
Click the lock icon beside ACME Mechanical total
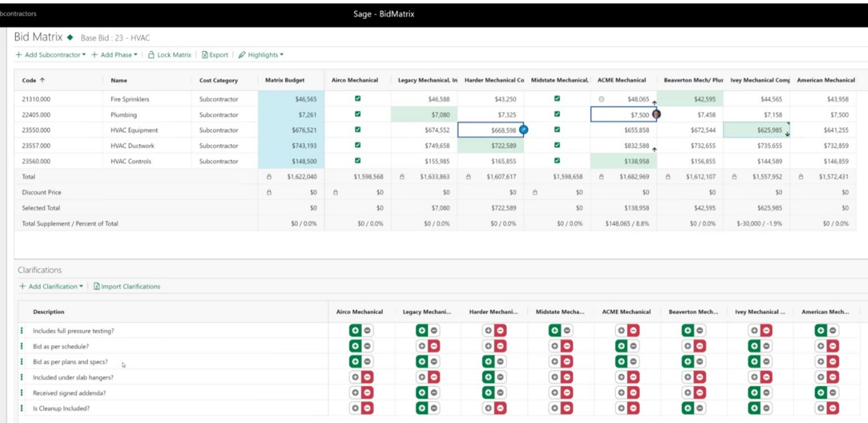601,176
